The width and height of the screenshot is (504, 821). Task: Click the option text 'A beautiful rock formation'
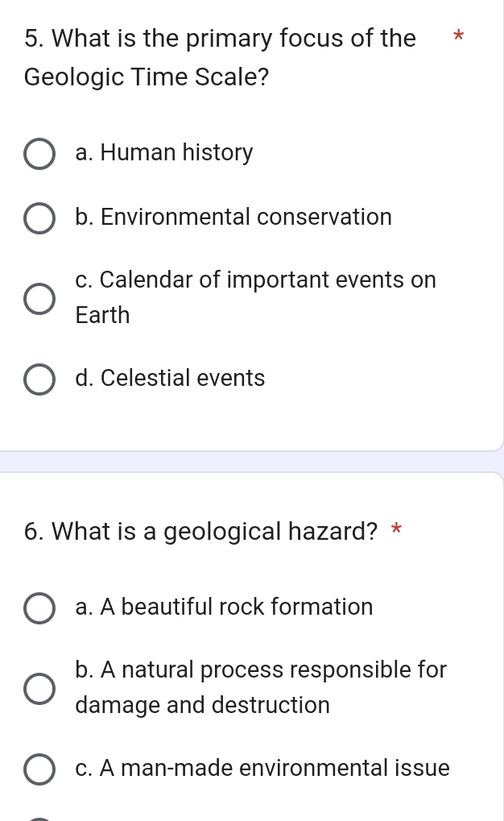tap(224, 607)
